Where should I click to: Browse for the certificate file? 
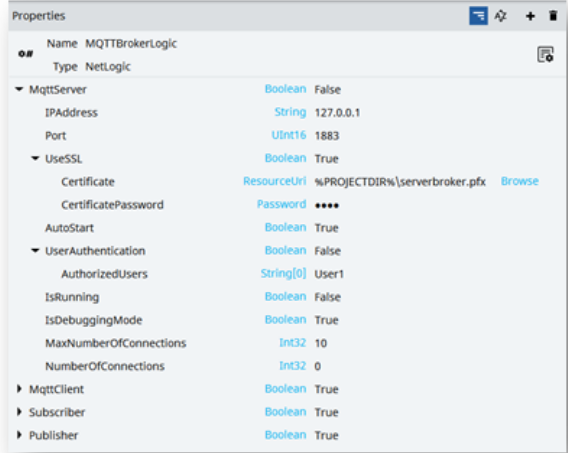[x=519, y=181]
